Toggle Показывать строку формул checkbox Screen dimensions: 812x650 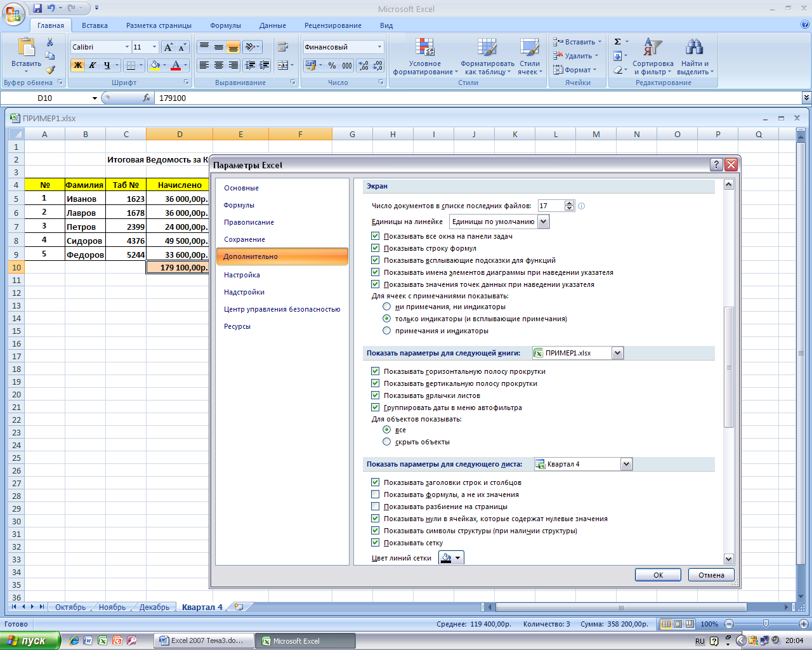[x=375, y=248]
